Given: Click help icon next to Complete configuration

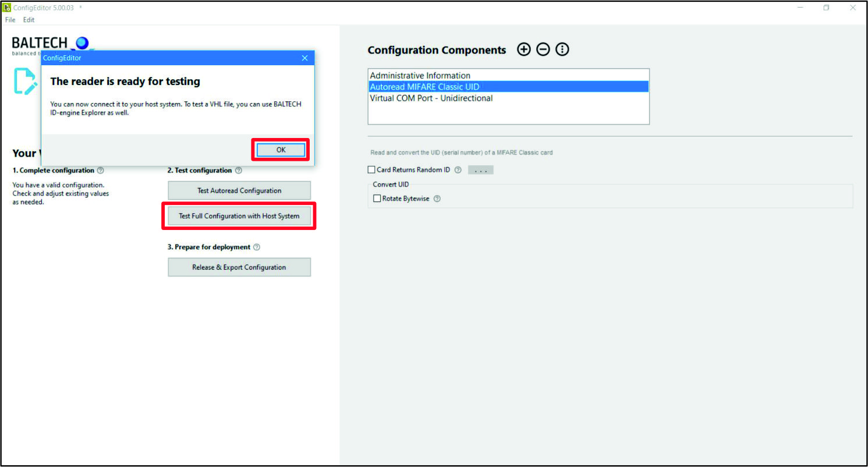Looking at the screenshot, I should pyautogui.click(x=101, y=171).
